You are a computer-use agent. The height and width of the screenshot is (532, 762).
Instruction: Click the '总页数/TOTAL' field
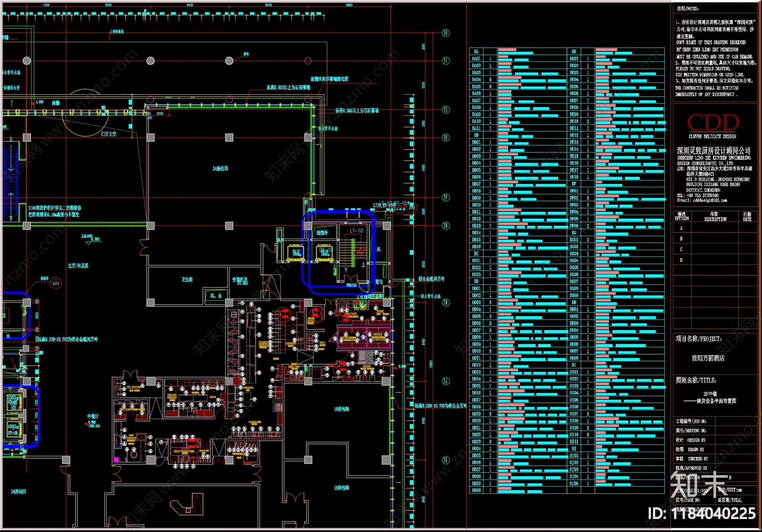736,500
